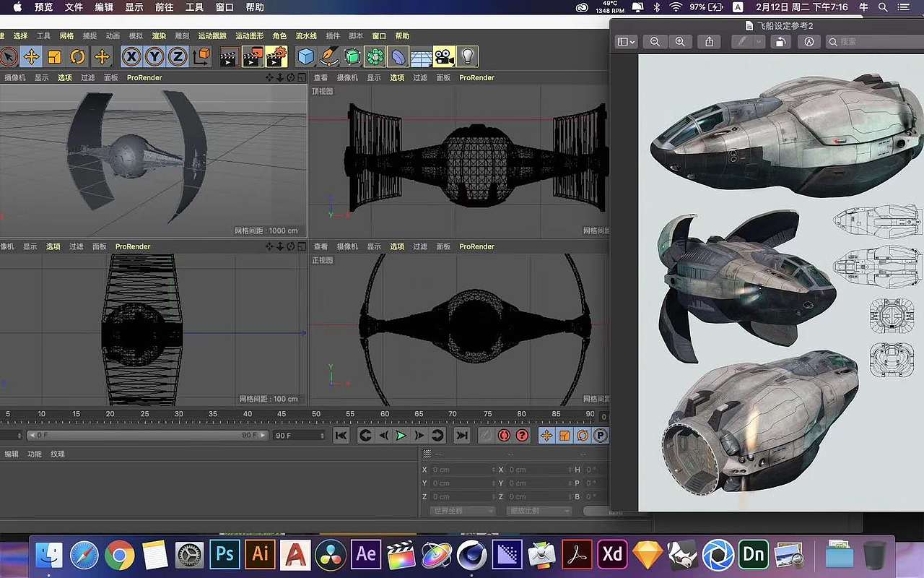Open Spotlight search in the menu bar
This screenshot has width=924, height=578.
(x=883, y=7)
